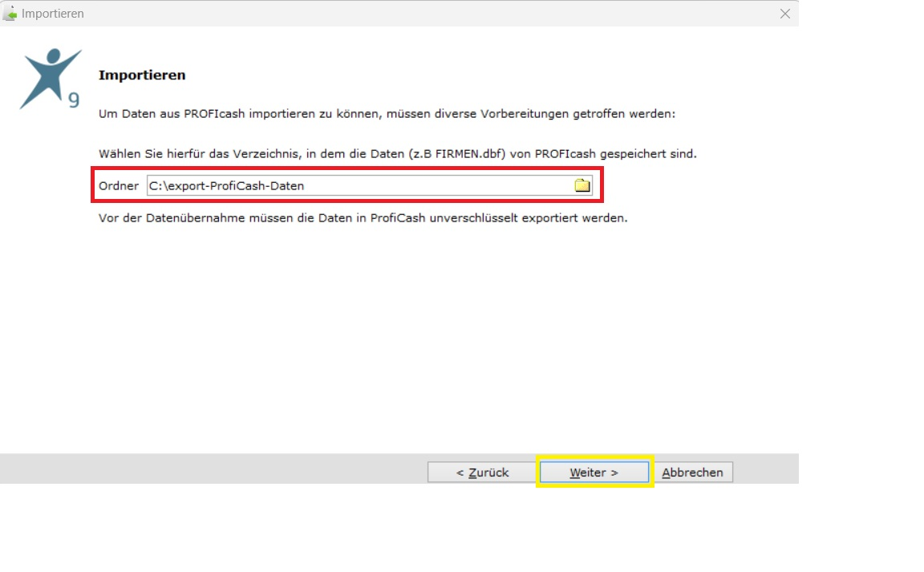The width and height of the screenshot is (924, 572).
Task: Click empty gray bar left of Zurück
Action: tap(212, 469)
